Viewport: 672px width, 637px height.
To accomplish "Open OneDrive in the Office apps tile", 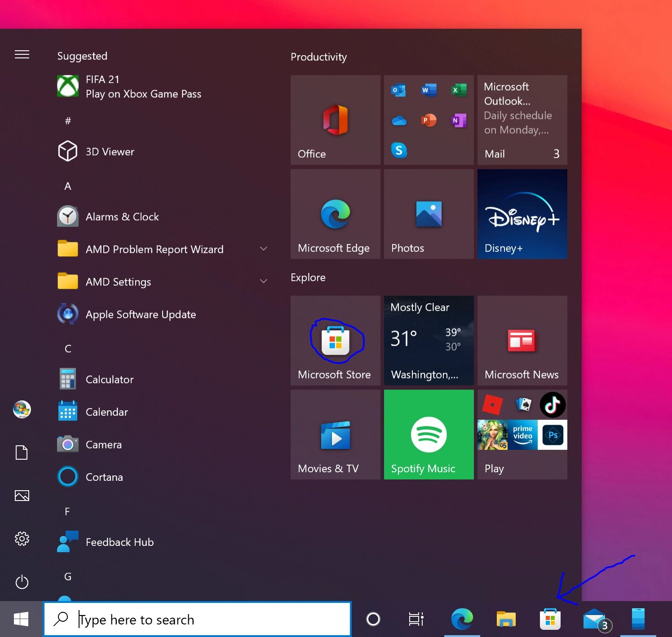I will click(x=399, y=120).
